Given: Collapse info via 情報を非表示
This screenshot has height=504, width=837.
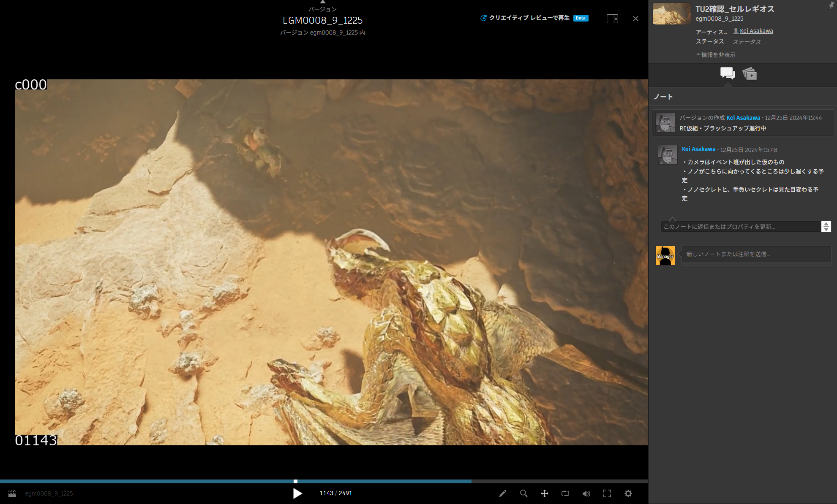Looking at the screenshot, I should point(716,55).
